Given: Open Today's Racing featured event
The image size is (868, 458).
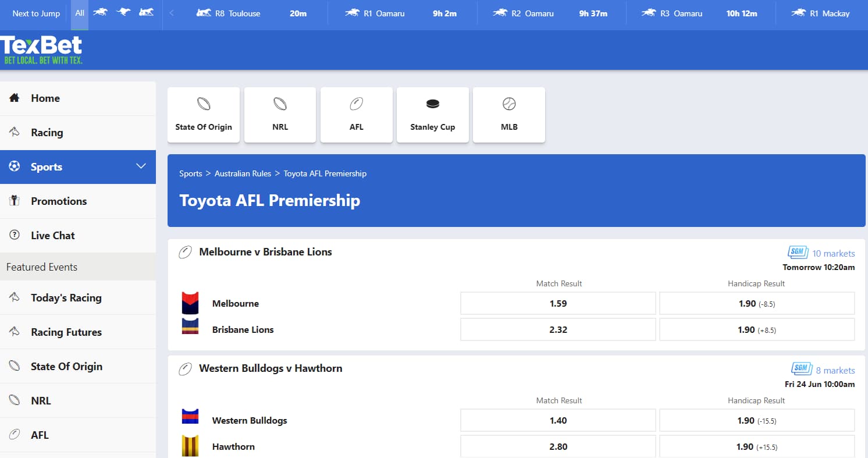Looking at the screenshot, I should point(78,298).
